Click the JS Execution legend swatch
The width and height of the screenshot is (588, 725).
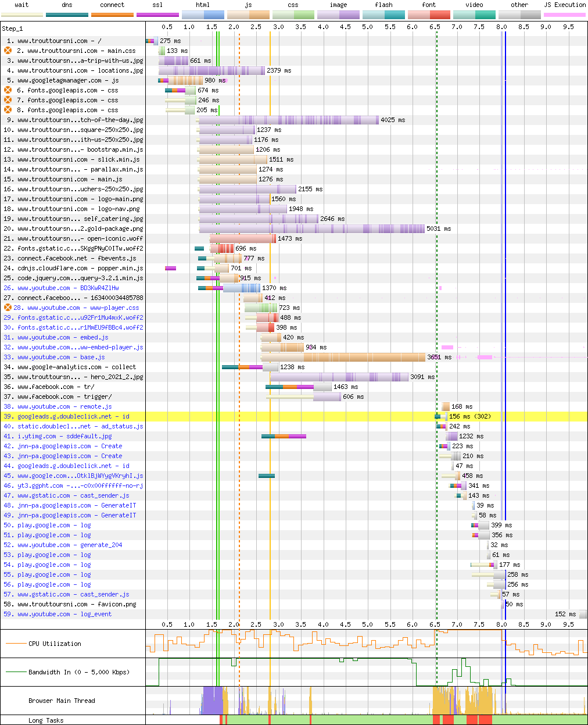point(565,15)
